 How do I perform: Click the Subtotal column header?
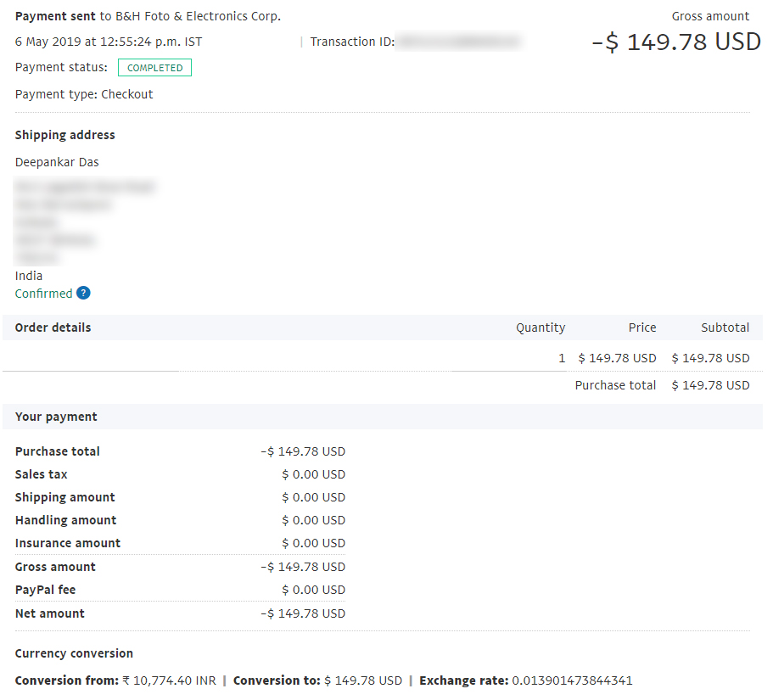(725, 328)
